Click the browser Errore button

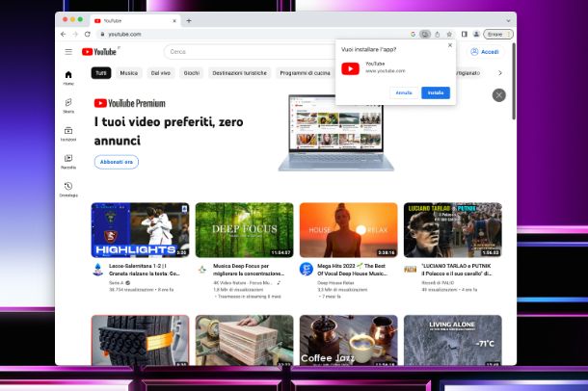pyautogui.click(x=498, y=34)
